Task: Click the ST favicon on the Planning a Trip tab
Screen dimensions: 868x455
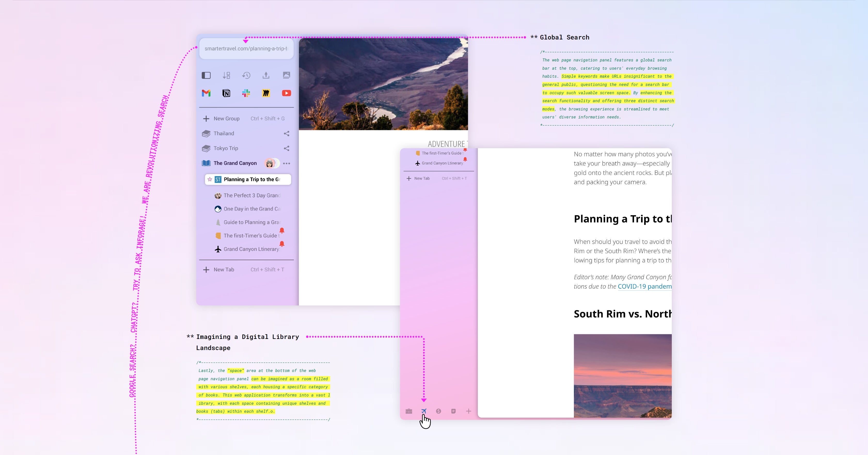Action: click(218, 179)
